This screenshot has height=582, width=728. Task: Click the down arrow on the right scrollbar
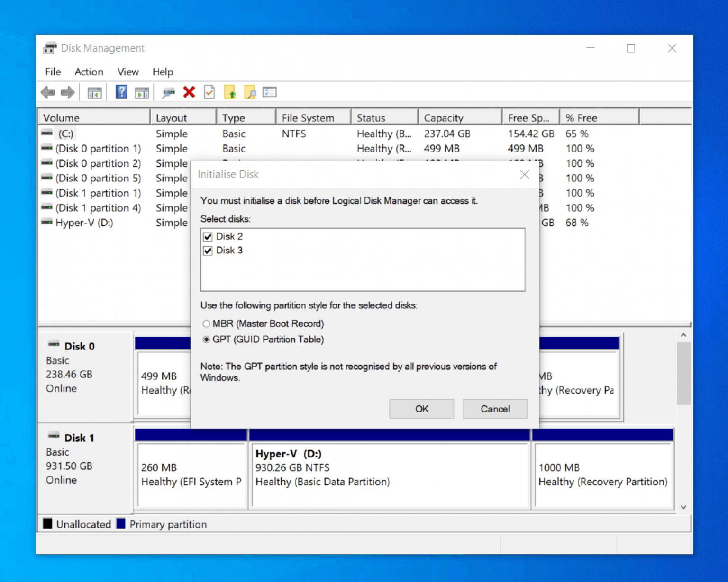(683, 507)
